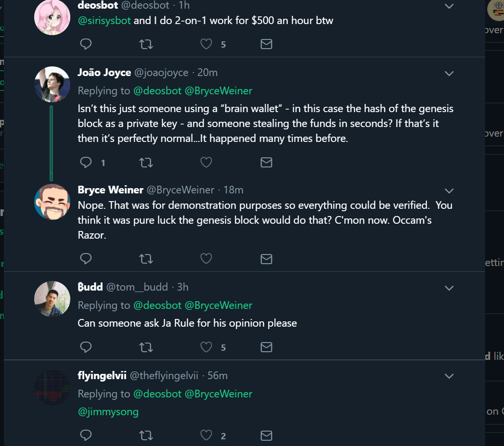Open more options chevron on João Joyce's tweet
The image size is (504, 446).
[x=449, y=74]
